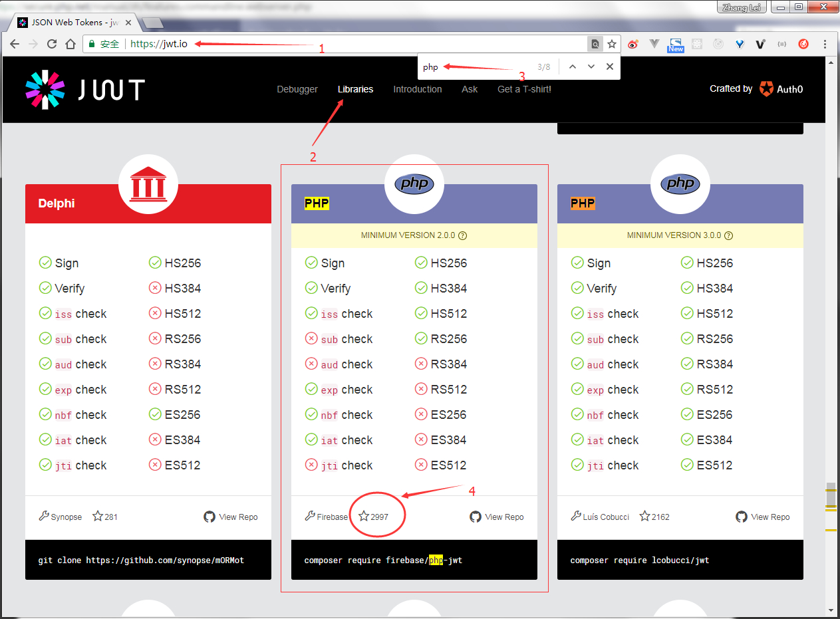Click the 2162 star count
Image resolution: width=840 pixels, height=619 pixels.
point(660,517)
